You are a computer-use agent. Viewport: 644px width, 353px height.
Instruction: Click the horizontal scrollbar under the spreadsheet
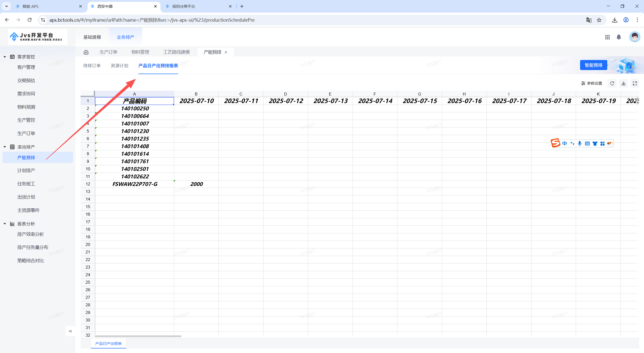click(x=138, y=336)
